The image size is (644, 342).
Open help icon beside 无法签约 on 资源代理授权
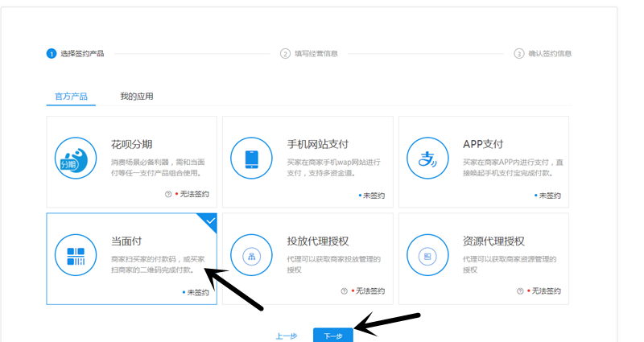tap(520, 291)
